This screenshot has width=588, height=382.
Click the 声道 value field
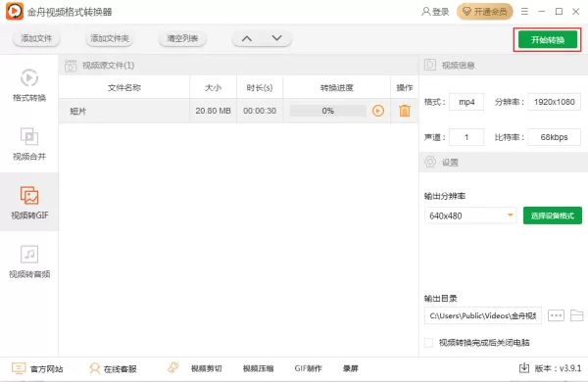(x=466, y=137)
